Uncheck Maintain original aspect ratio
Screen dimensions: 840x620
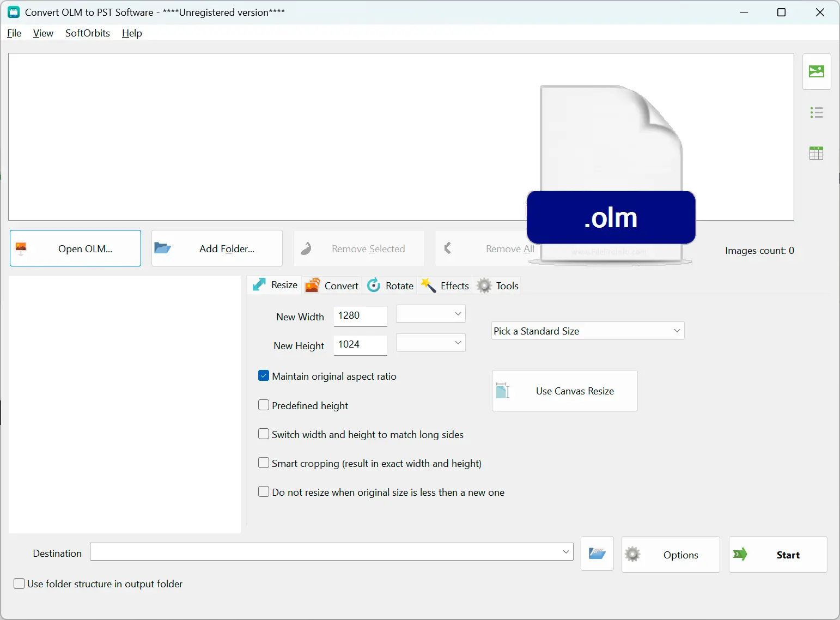(264, 376)
